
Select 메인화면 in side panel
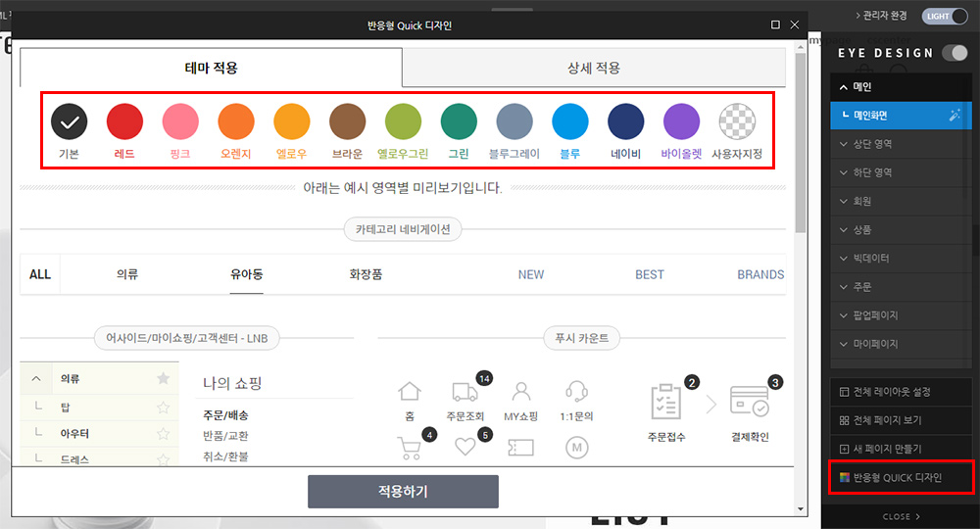tap(901, 116)
